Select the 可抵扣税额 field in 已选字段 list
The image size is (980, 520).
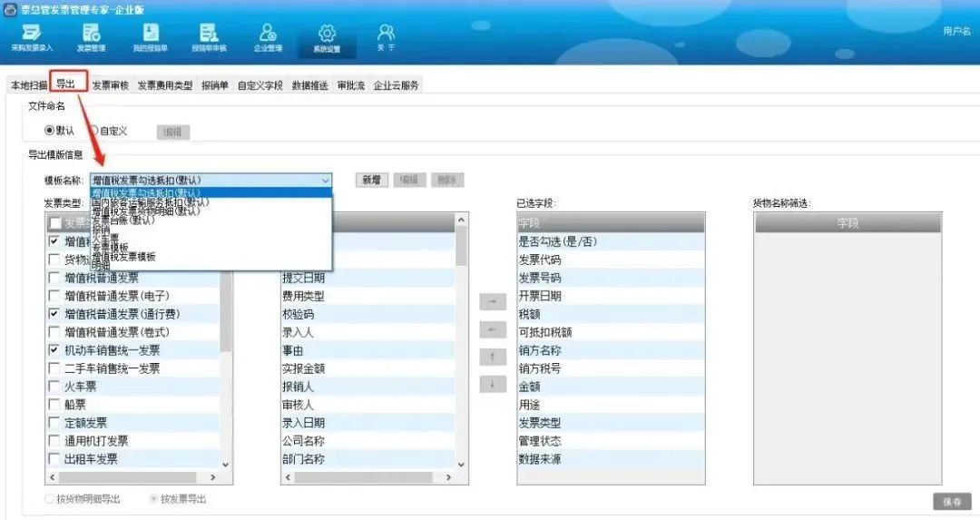(545, 332)
